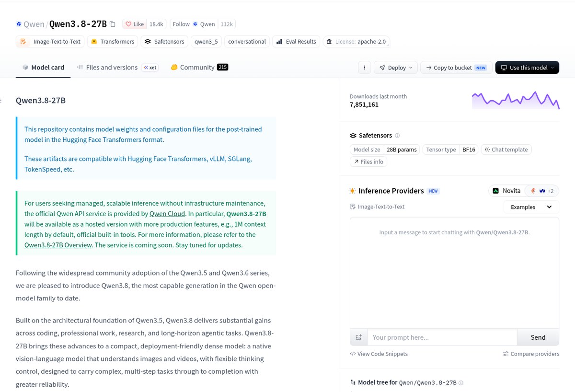
Task: Filter by the qwen3_5 tag
Action: (x=206, y=42)
